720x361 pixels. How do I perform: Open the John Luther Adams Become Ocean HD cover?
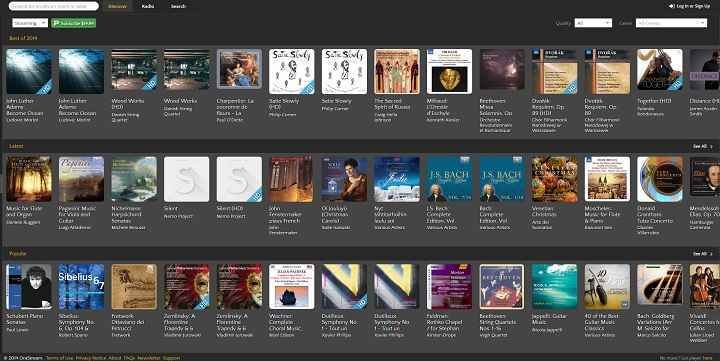click(29, 72)
